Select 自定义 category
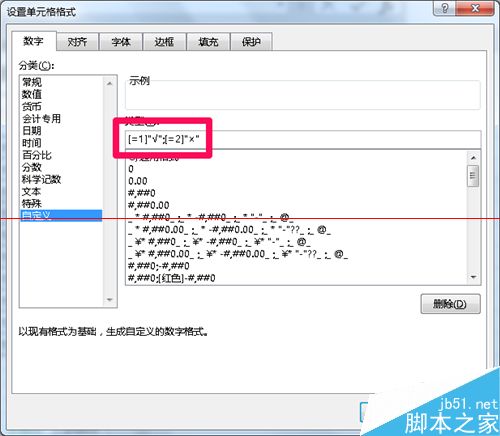Image resolution: width=500 pixels, height=436 pixels. click(x=62, y=215)
